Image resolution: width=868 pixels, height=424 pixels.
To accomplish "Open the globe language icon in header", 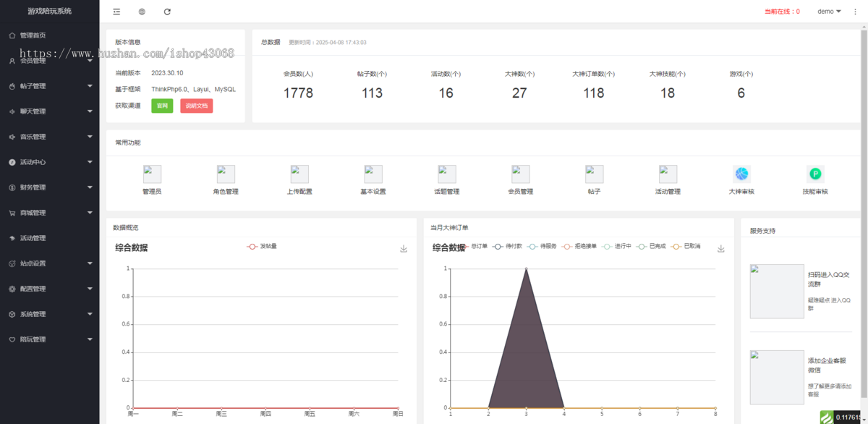I will click(x=142, y=11).
